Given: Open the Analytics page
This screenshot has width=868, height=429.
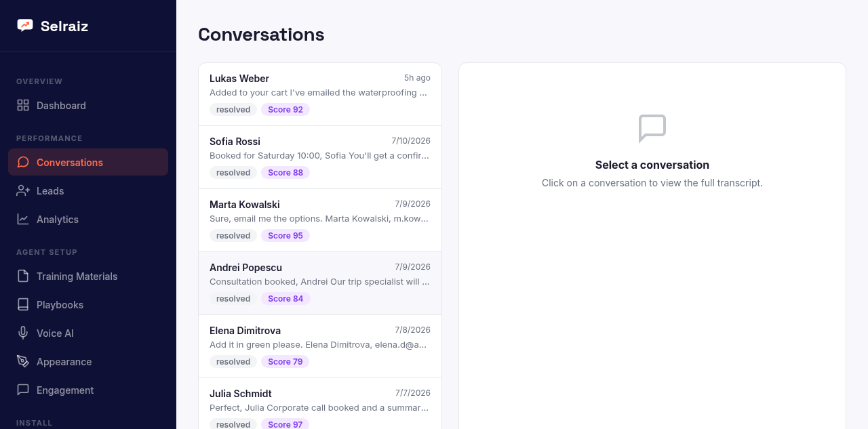Looking at the screenshot, I should click(88, 219).
